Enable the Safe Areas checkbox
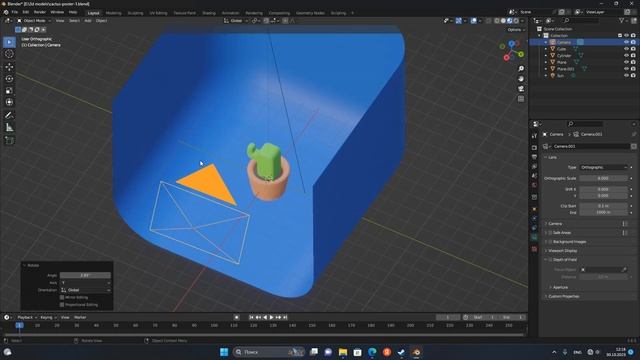Image resolution: width=640 pixels, height=360 pixels. click(550, 233)
